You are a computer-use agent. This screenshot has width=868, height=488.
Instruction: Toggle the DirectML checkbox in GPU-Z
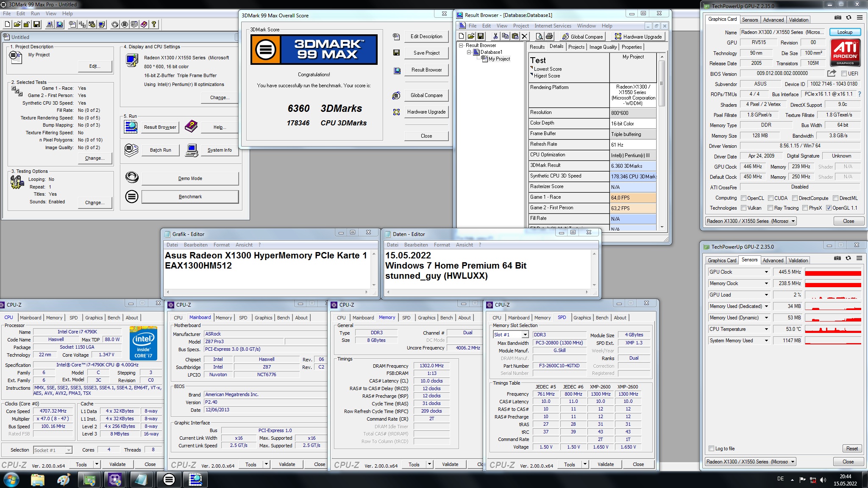(x=835, y=198)
